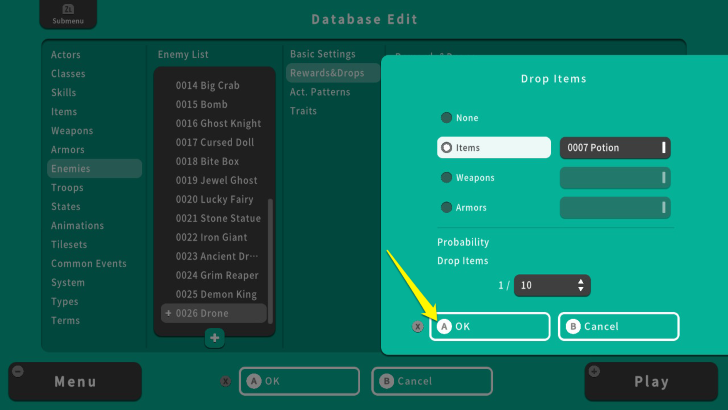
Task: Select the Enemies category
Action: tap(94, 169)
